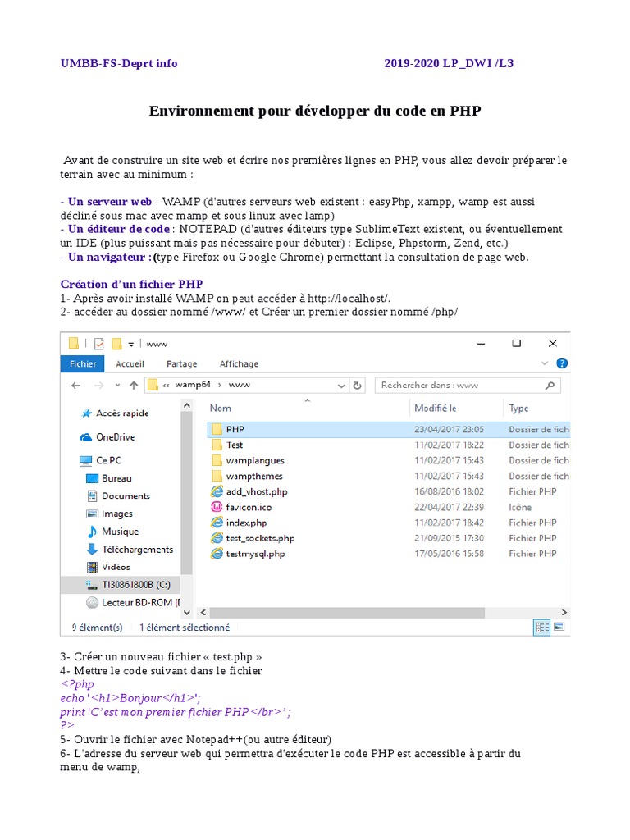The image size is (630, 840).
Task: Click the Properties icon in title bar
Action: pyautogui.click(x=99, y=344)
